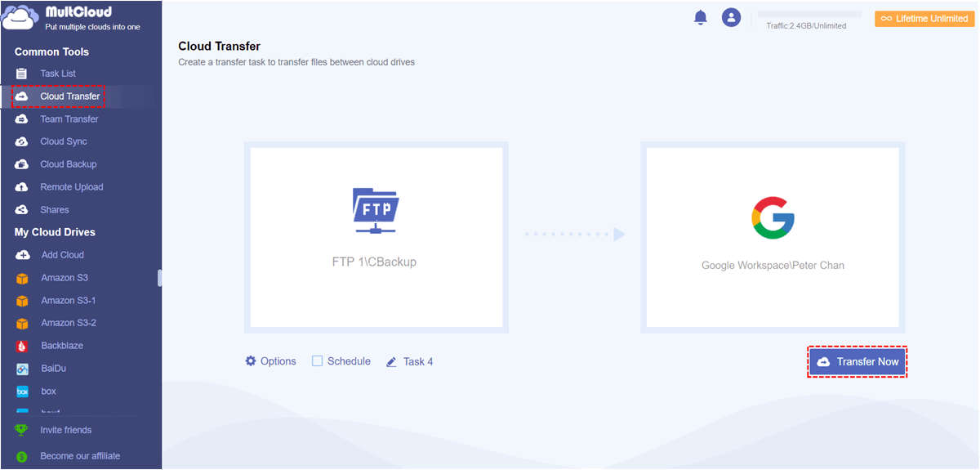Click the Task List clipboard icon
Screen dimensions: 980x470
(22, 74)
